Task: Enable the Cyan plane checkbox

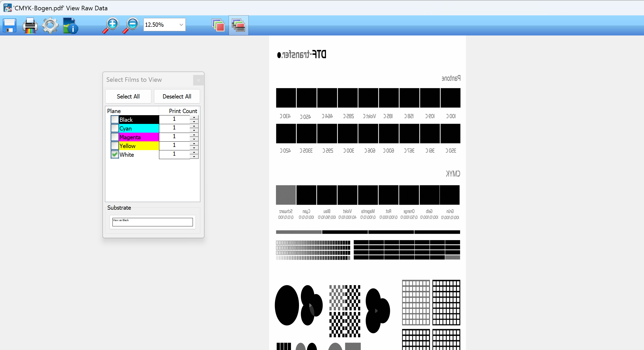Action: click(x=115, y=128)
